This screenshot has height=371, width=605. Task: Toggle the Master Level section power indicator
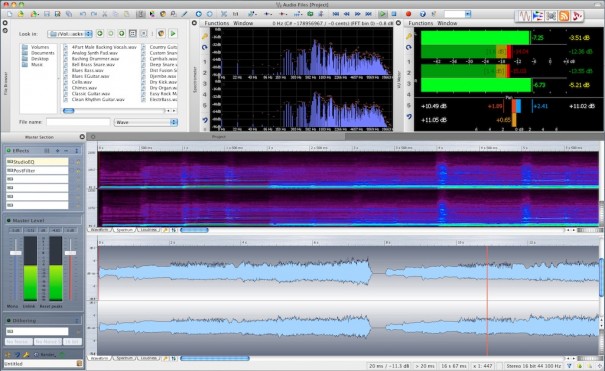(8, 220)
